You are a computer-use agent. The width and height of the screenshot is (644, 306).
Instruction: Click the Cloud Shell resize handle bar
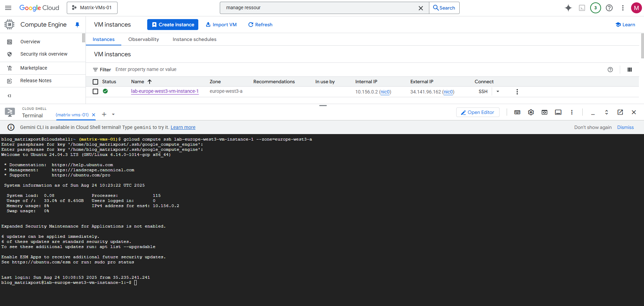click(323, 106)
